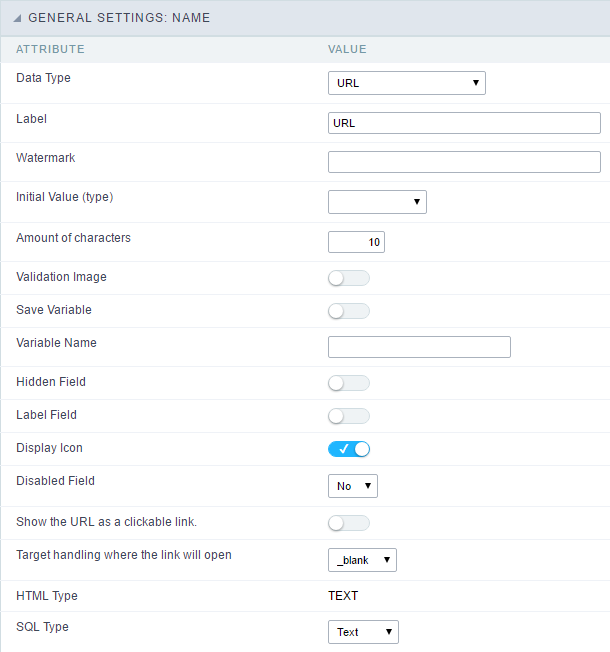Enable the Hidden Field toggle
This screenshot has width=610, height=652.
(x=348, y=383)
